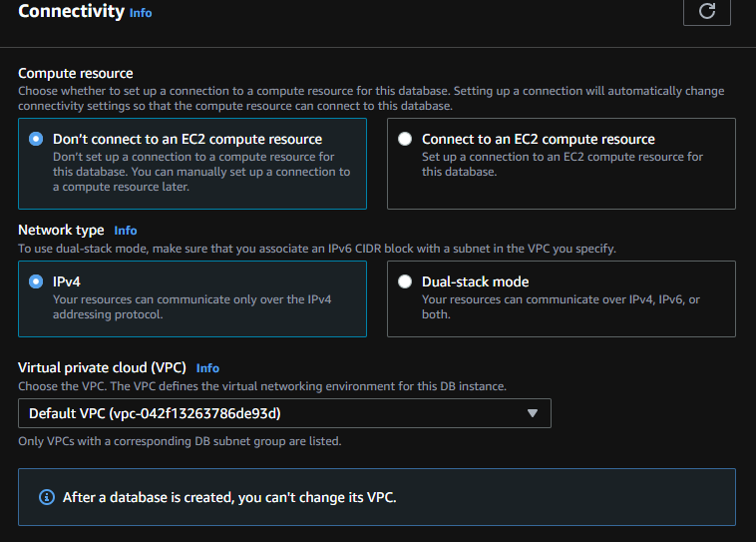Image resolution: width=756 pixels, height=542 pixels.
Task: Click the can't change its VPC alert message
Action: pyautogui.click(x=229, y=496)
